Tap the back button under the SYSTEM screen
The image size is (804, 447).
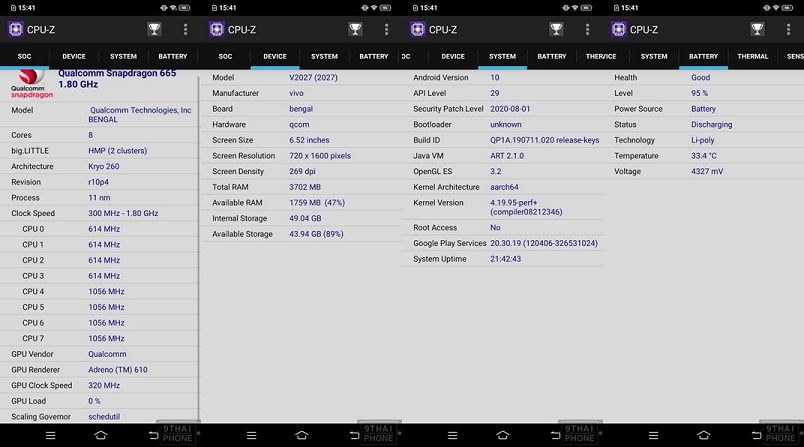tap(555, 435)
